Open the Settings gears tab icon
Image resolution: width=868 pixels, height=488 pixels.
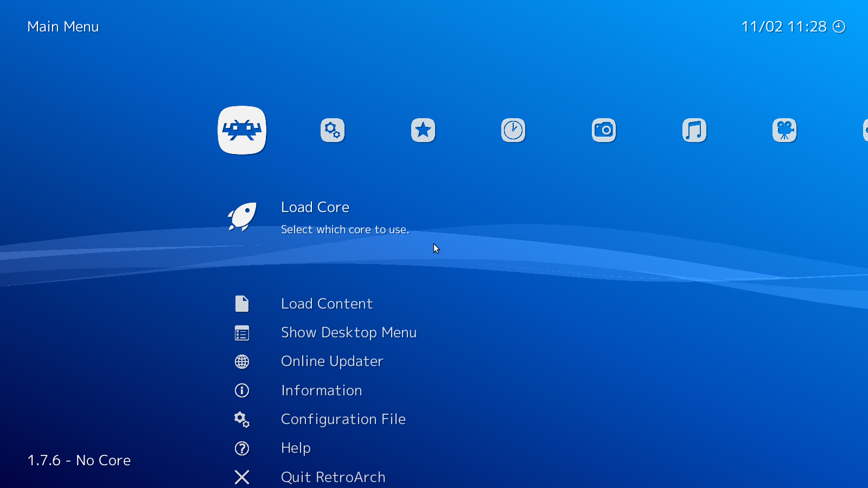[x=333, y=130]
